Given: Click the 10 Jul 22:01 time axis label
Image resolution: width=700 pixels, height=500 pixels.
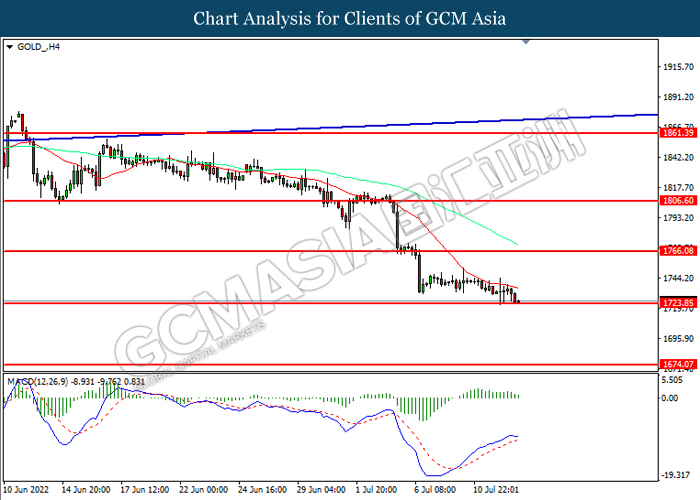Looking at the screenshot, I should [x=496, y=490].
